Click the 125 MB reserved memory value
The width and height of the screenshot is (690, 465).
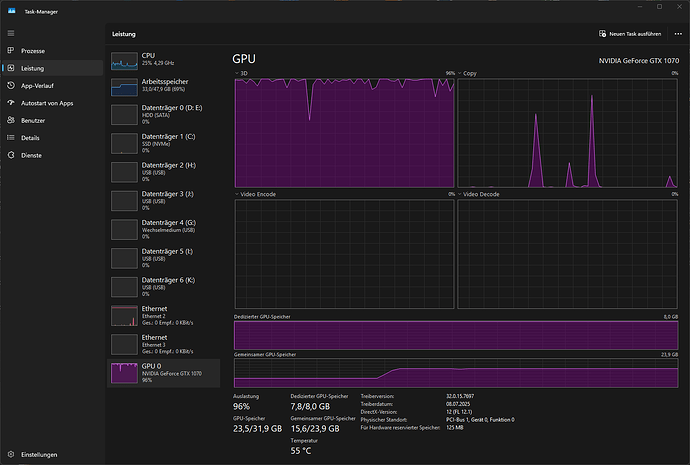tap(455, 428)
